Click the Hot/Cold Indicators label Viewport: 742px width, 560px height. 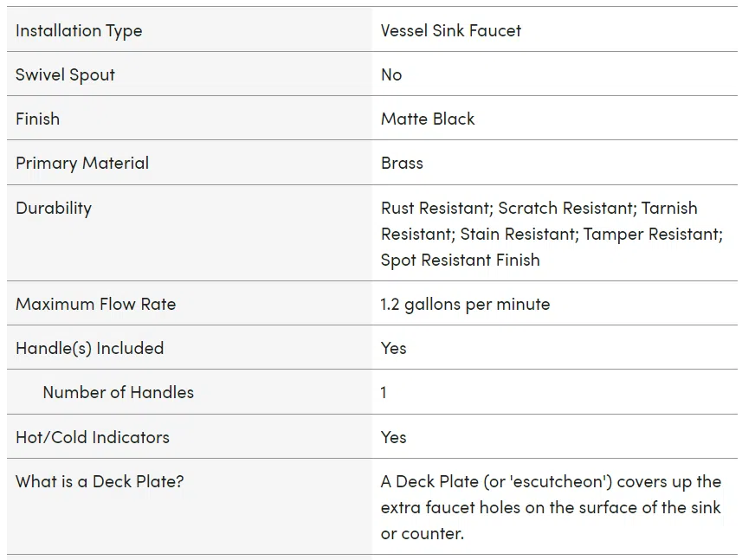[x=93, y=437]
